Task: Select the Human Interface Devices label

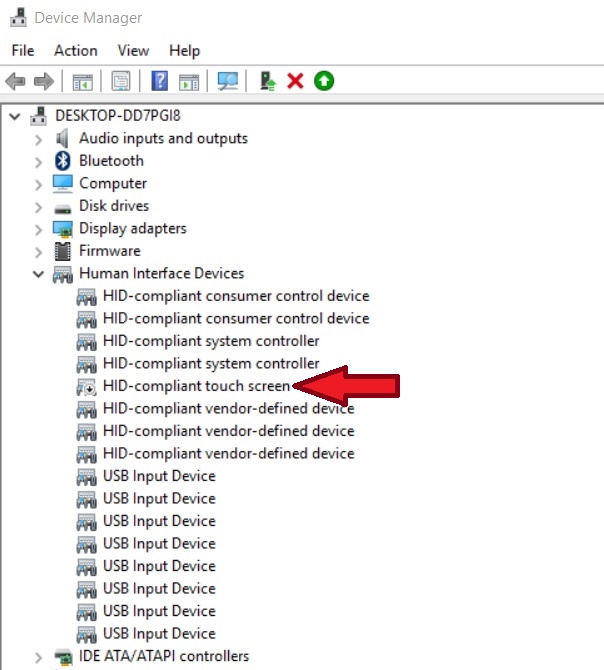Action: pyautogui.click(x=161, y=273)
